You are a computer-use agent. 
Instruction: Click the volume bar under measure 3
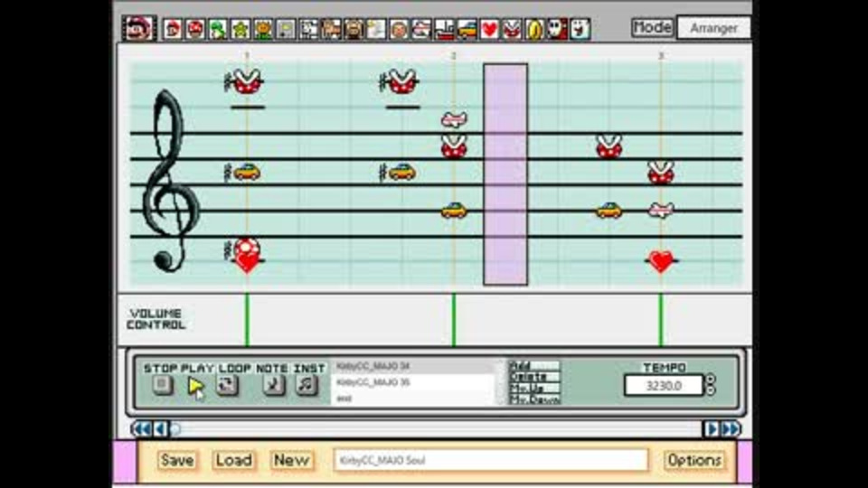(x=660, y=320)
